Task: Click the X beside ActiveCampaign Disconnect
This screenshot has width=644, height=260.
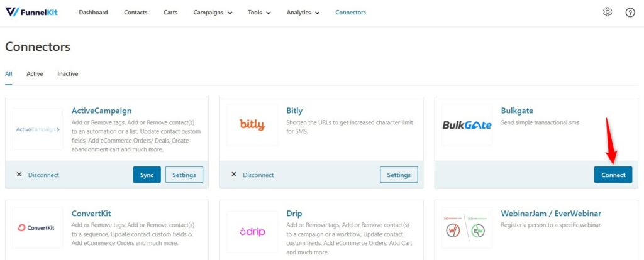Action: coord(19,175)
